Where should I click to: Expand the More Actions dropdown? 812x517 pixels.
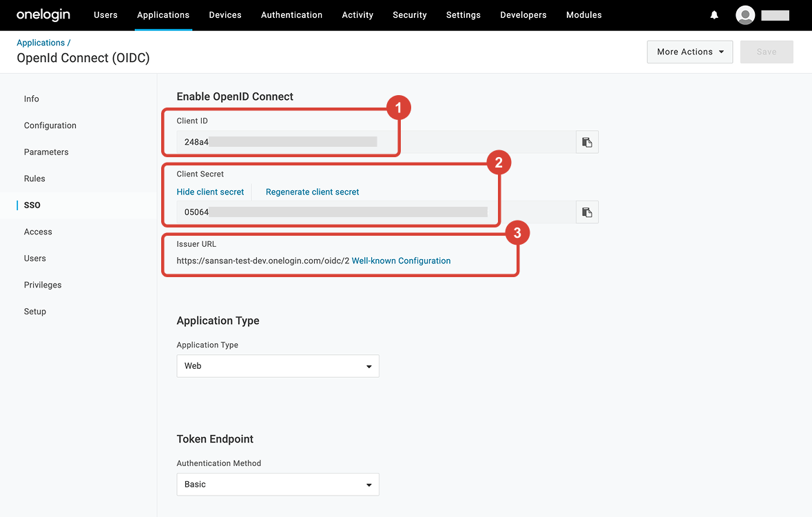690,52
